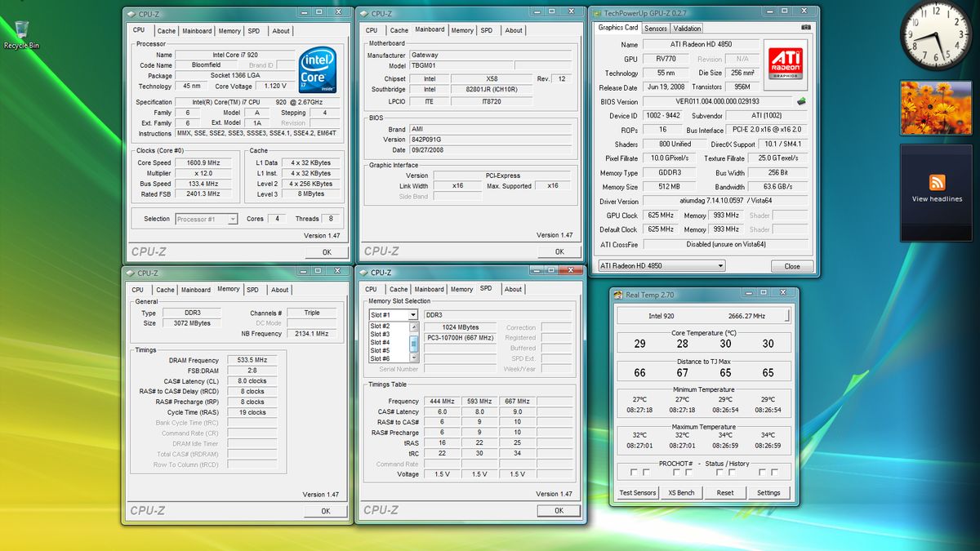Viewport: 980px width, 551px height.
Task: Click the Test Sensors button in Real Temp
Action: point(637,492)
